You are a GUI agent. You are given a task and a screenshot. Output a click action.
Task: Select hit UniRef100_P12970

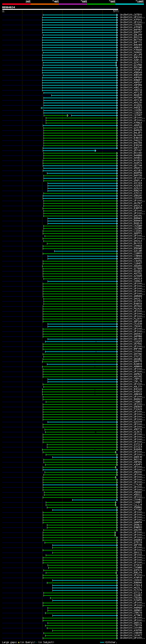(x=131, y=319)
